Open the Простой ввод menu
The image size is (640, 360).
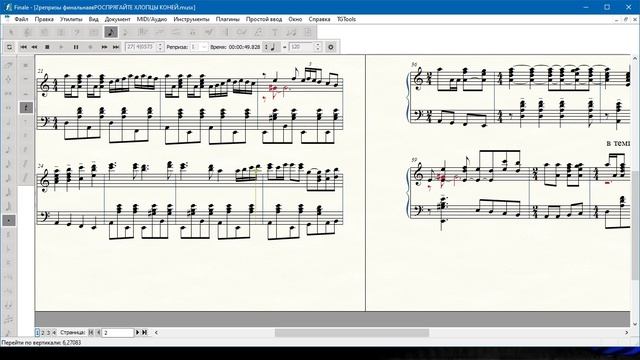tap(264, 19)
